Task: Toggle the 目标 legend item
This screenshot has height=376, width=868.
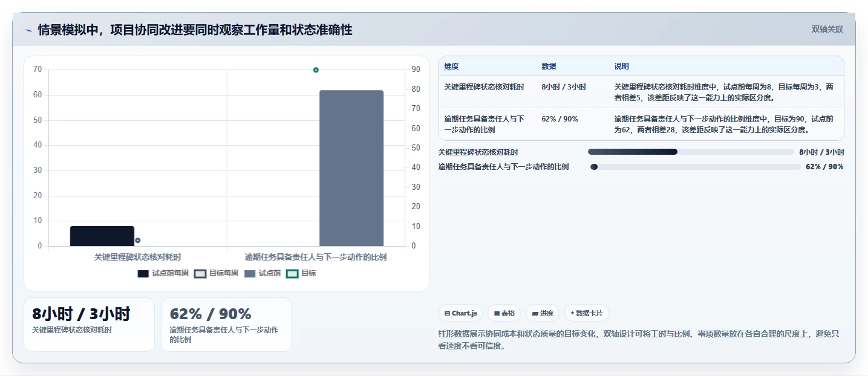Action: 301,273
